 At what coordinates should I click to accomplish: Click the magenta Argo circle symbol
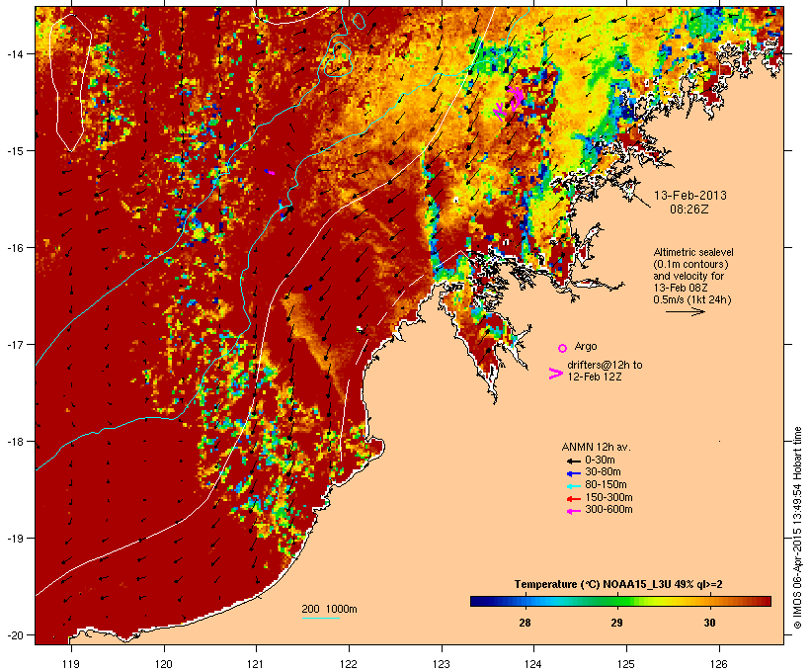pyautogui.click(x=562, y=349)
